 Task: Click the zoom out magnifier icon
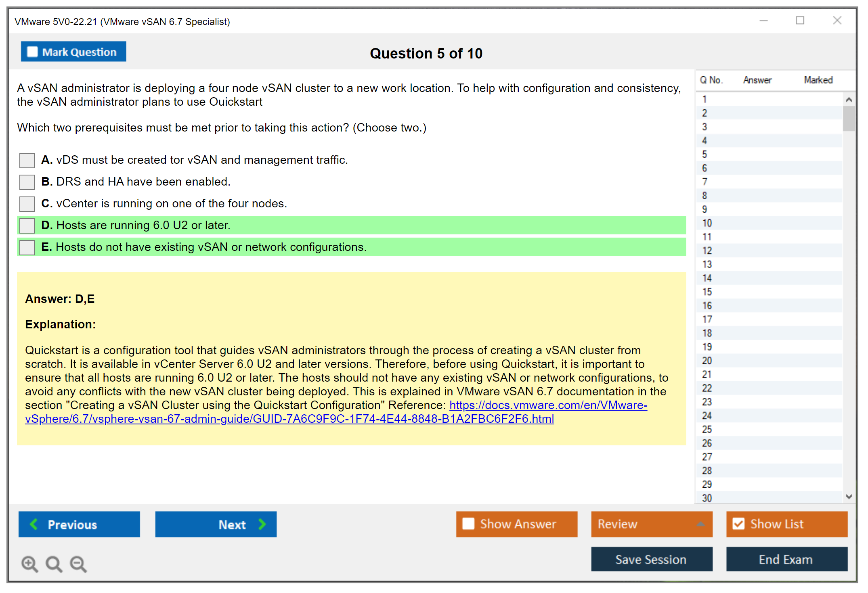78,563
